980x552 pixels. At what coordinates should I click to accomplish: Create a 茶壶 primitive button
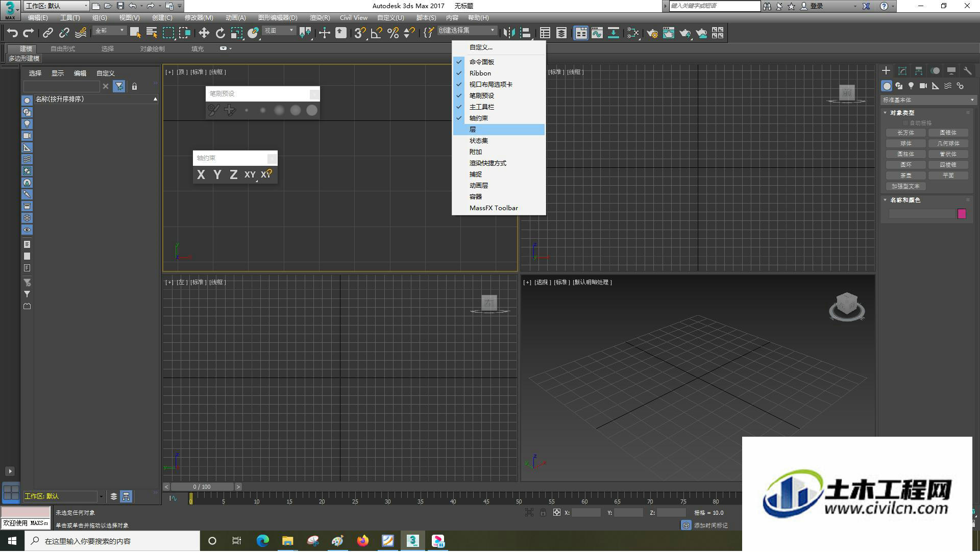[905, 175]
